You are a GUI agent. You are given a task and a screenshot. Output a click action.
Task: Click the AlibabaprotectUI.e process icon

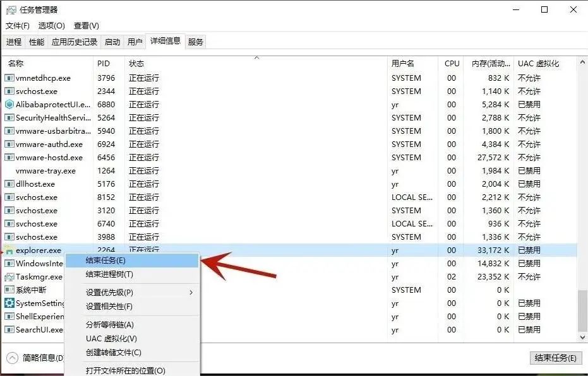[9, 104]
